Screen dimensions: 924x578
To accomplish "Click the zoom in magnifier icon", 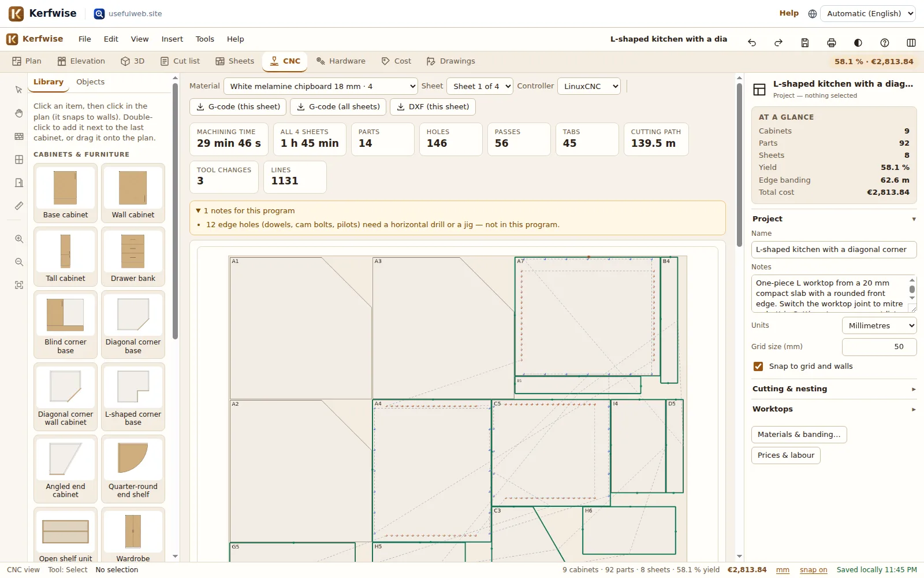I will [x=19, y=239].
